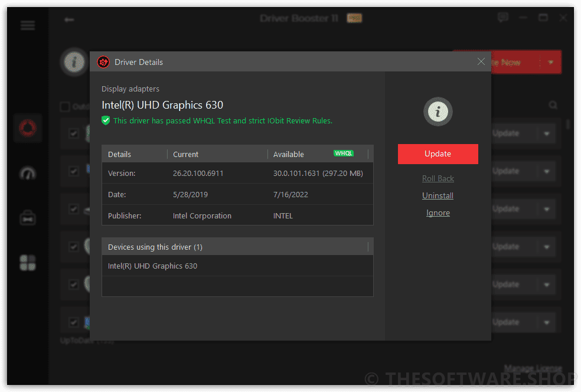Viewport: 581px width, 392px height.
Task: Click the red Update button in Driver Details
Action: (438, 153)
